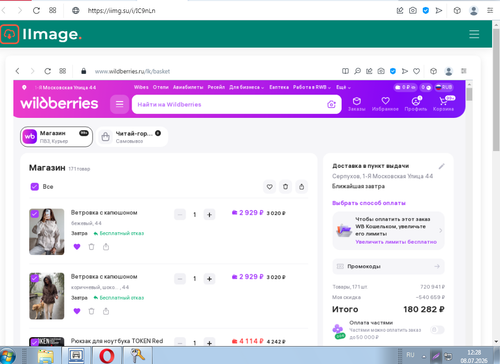Image resolution: width=500 pixels, height=364 pixels.
Task: Open Избранное favorites heart in header
Action: (385, 104)
